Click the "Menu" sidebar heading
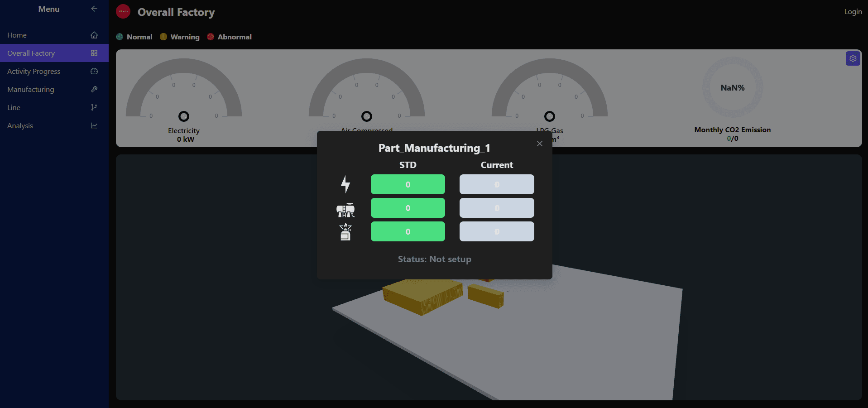868x408 pixels. (49, 9)
